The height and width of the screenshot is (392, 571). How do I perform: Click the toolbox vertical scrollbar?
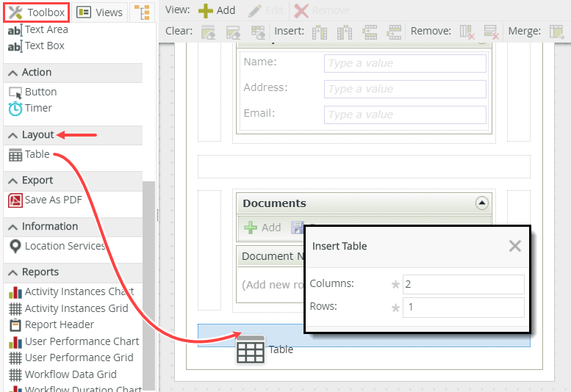148,286
